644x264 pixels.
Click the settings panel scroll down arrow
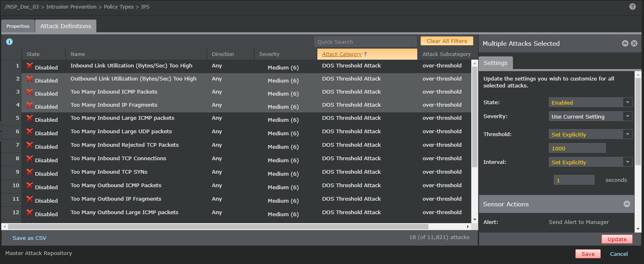[638, 229]
